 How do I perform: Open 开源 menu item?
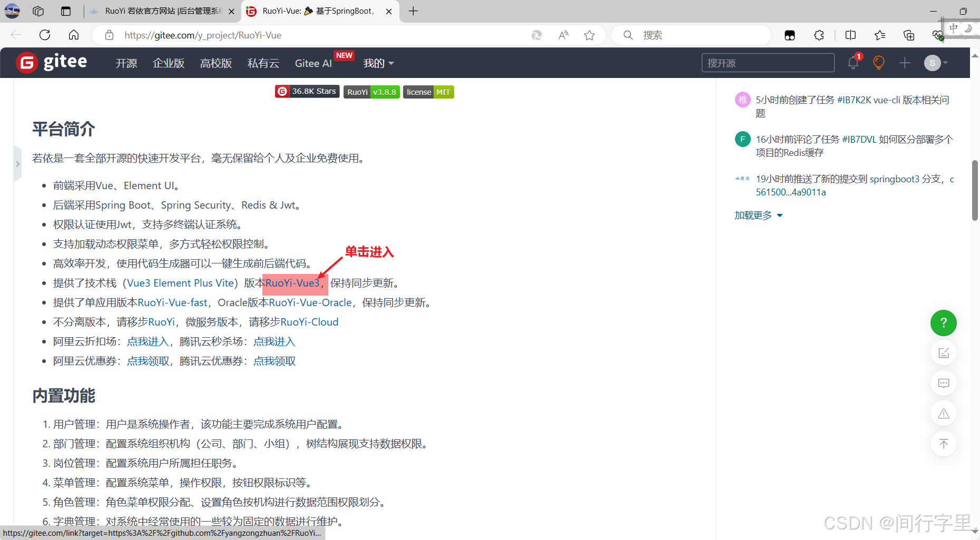[x=126, y=63]
